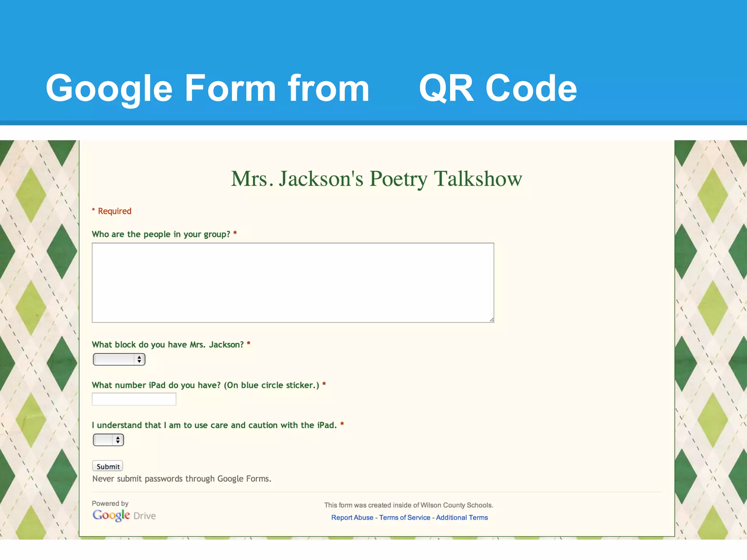Open the Terms of Service link
The height and width of the screenshot is (560, 747).
click(405, 518)
